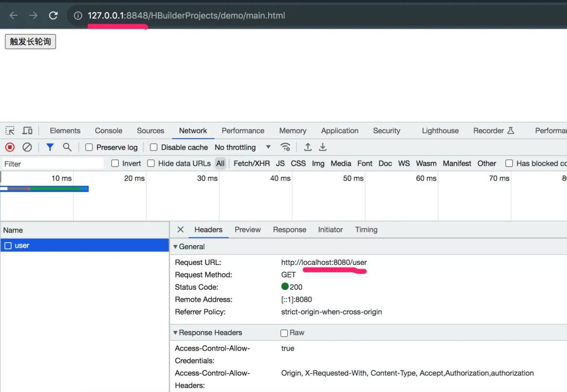This screenshot has width=567, height=392.
Task: Filter requests by Img
Action: [x=318, y=163]
